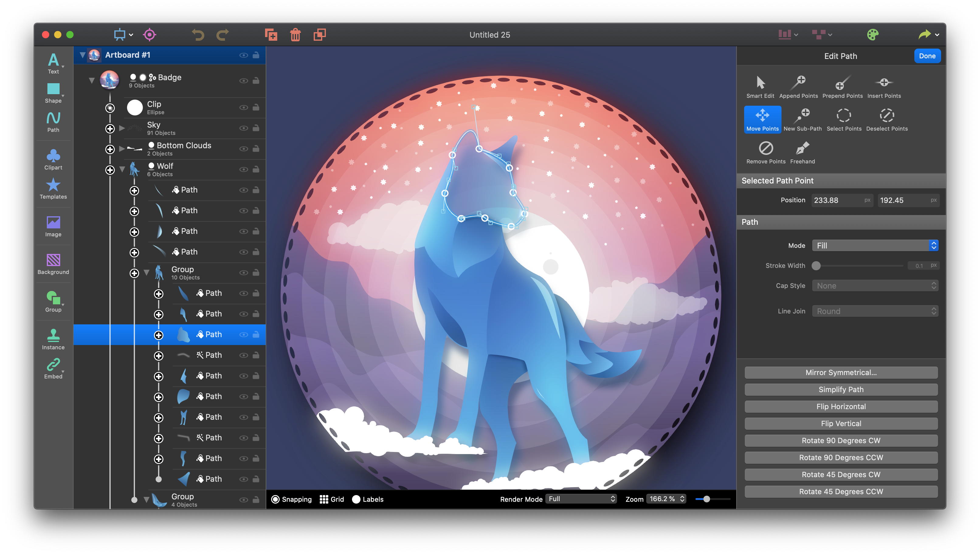Screen dimensions: 980x554
Task: Hide the Artboard #1 layer with eye icon
Action: pos(243,55)
